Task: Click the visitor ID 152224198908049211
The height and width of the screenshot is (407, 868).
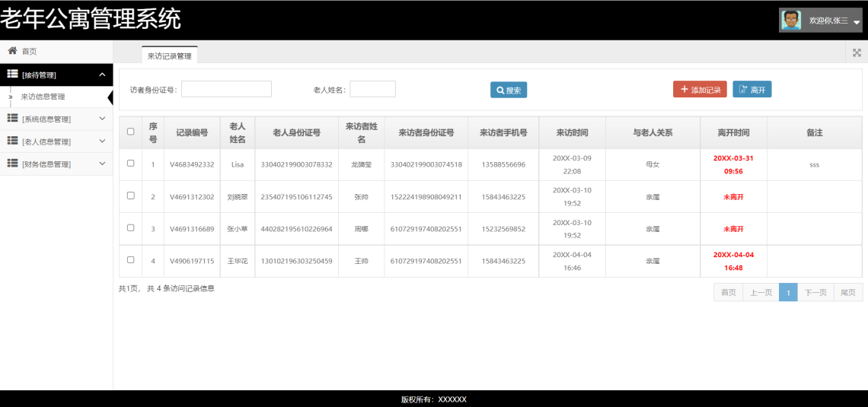Action: (426, 197)
